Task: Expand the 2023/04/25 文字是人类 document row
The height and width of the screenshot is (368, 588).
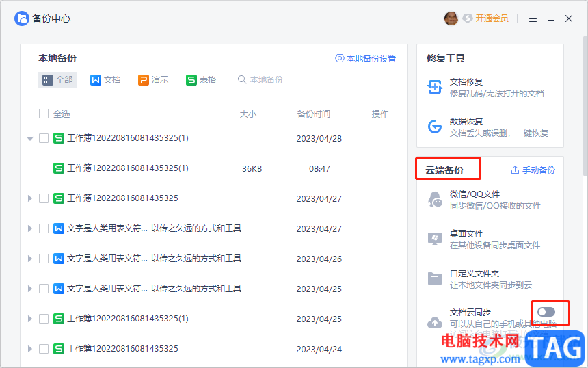Action: point(30,289)
